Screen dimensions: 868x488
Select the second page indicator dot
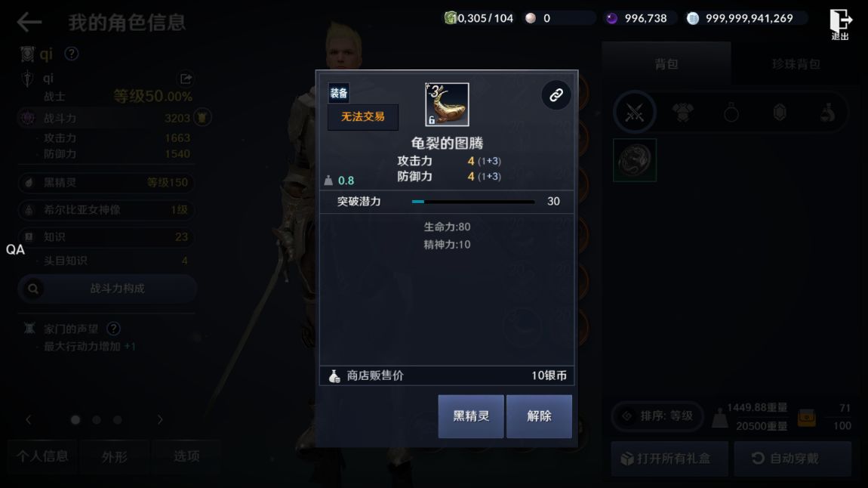tap(97, 420)
